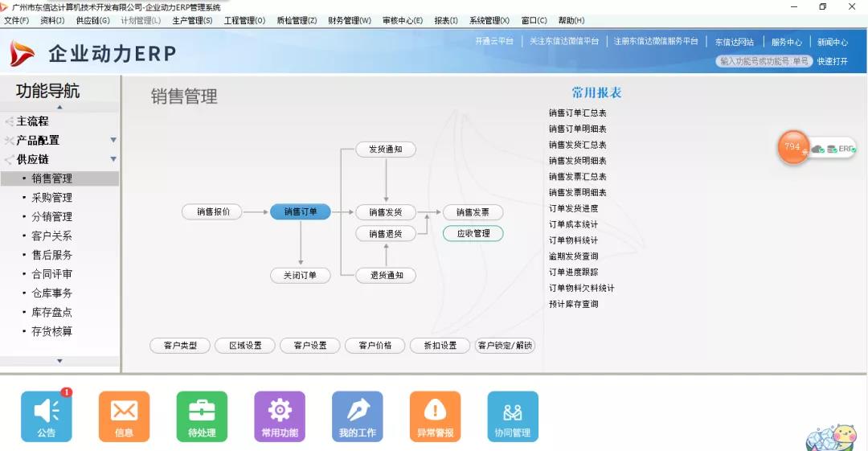Open the 工程管理(O) menu

point(244,21)
